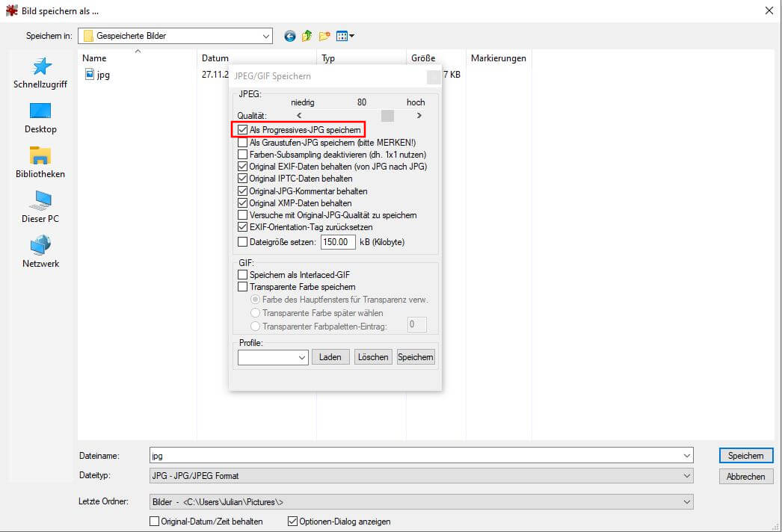Open the Profile dropdown
The width and height of the screenshot is (782, 532).
click(x=274, y=357)
